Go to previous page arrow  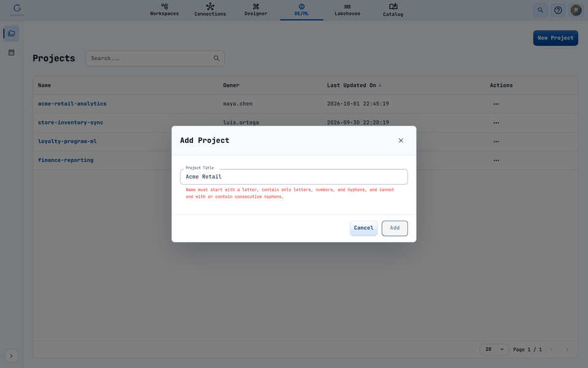[552, 350]
